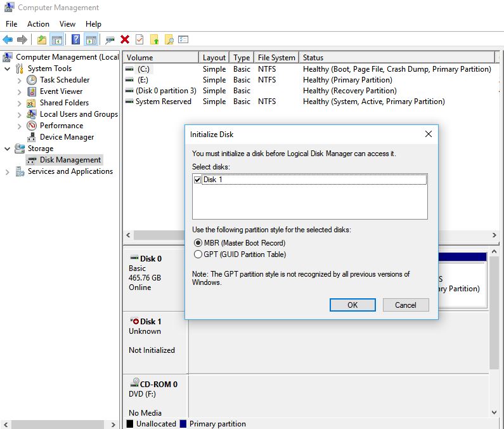Click OK in Initialize Disk dialog
The width and height of the screenshot is (504, 429).
[x=352, y=305]
